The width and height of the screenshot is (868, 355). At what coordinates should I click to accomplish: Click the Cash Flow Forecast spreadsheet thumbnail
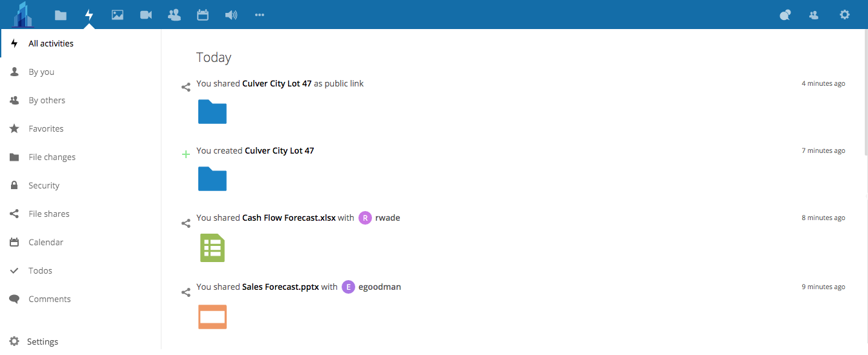tap(212, 248)
